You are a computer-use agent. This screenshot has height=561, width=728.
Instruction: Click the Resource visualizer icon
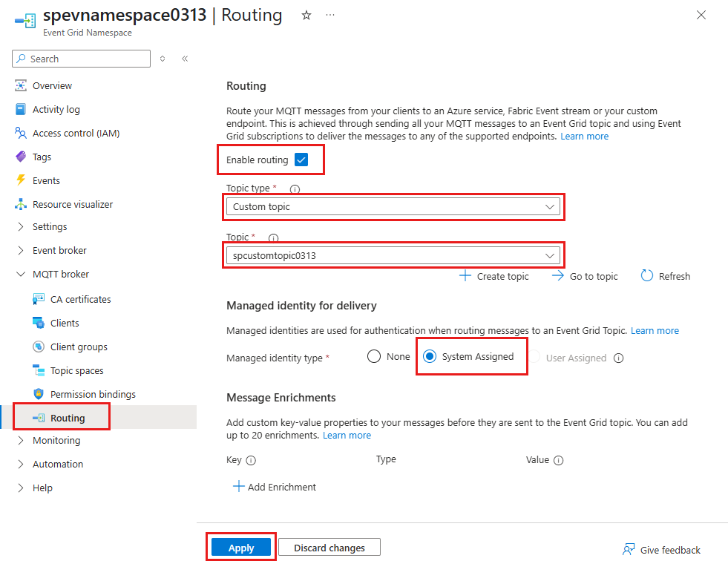click(21, 204)
